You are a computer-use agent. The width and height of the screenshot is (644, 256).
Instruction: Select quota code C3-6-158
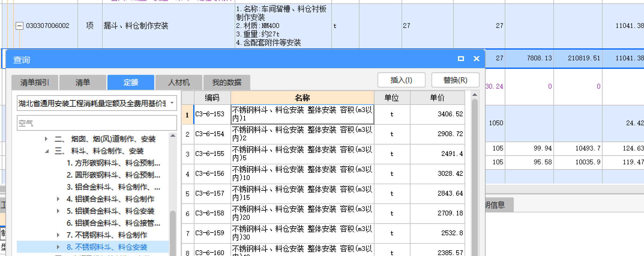212,213
